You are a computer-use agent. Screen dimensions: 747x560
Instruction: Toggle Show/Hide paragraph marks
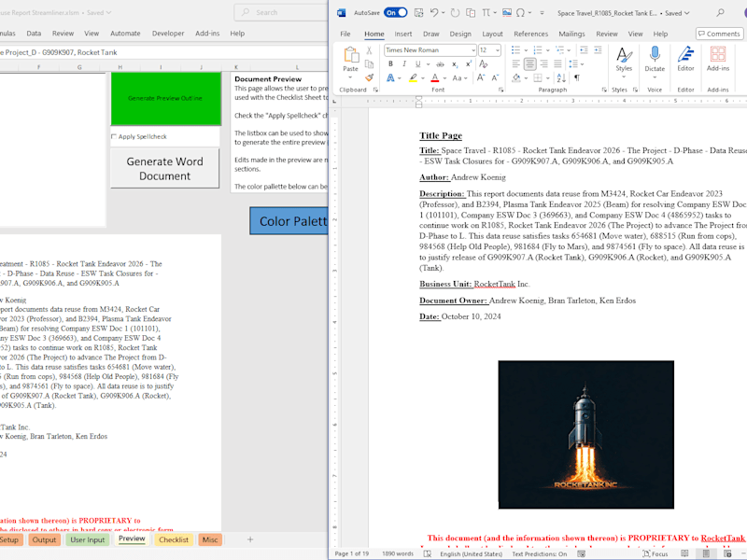(x=577, y=77)
